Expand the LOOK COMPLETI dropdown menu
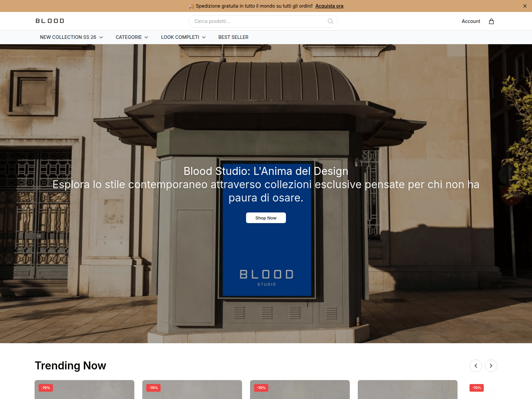 click(184, 37)
